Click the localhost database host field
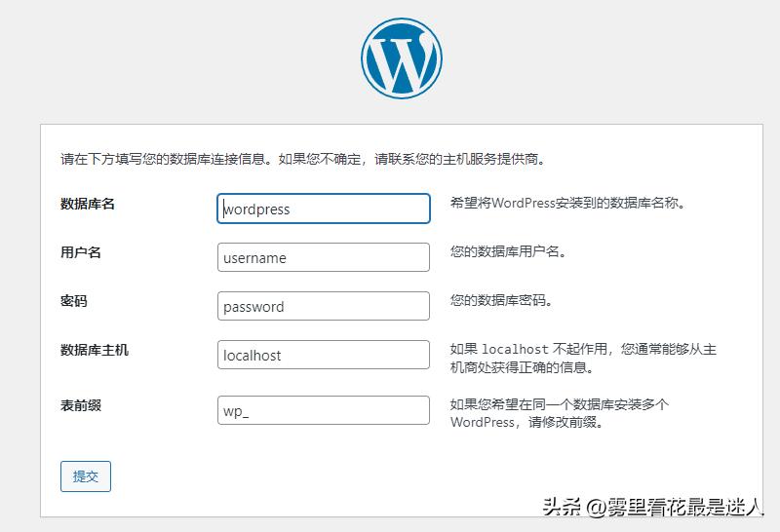780x532 pixels. 324,355
